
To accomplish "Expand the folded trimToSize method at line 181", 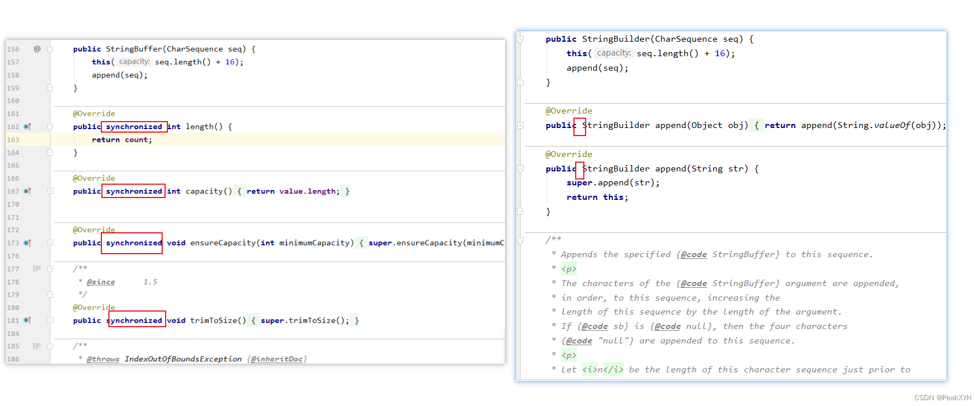I will 50,320.
